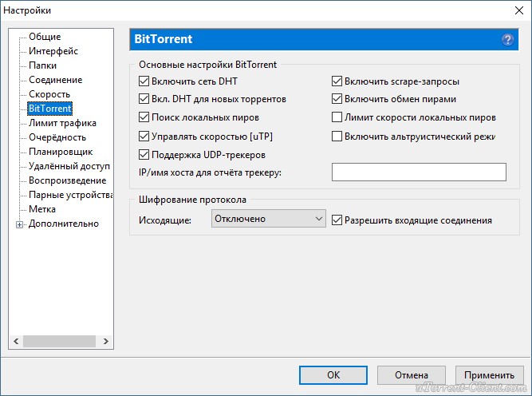532x396 pixels.
Task: Open the BitTorrent help question mark icon
Action: (x=507, y=40)
